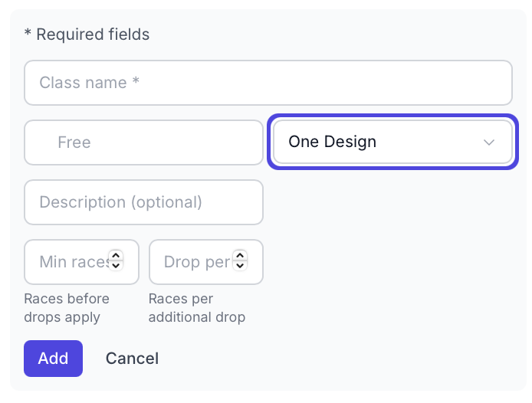This screenshot has height=403, width=532.
Task: Click the Description placeholder text
Action: tap(120, 202)
